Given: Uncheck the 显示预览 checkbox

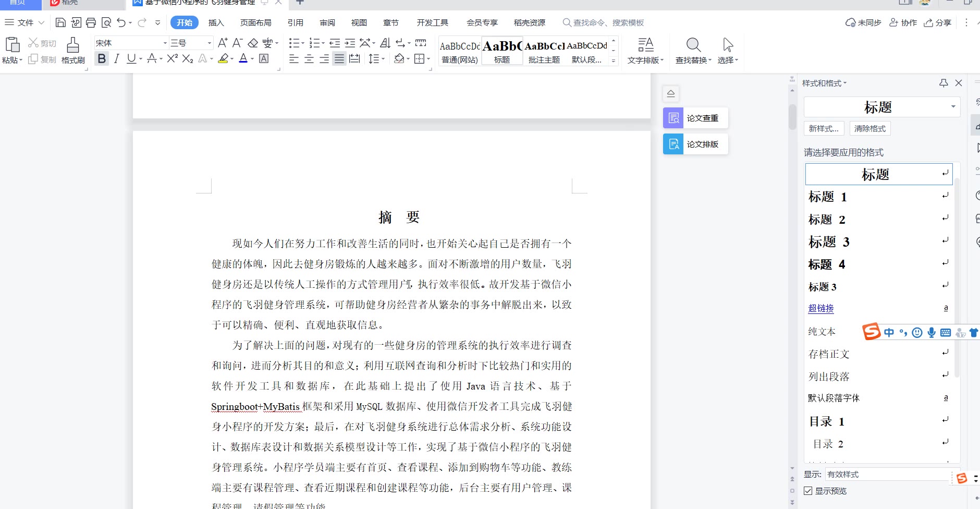Looking at the screenshot, I should pos(808,491).
